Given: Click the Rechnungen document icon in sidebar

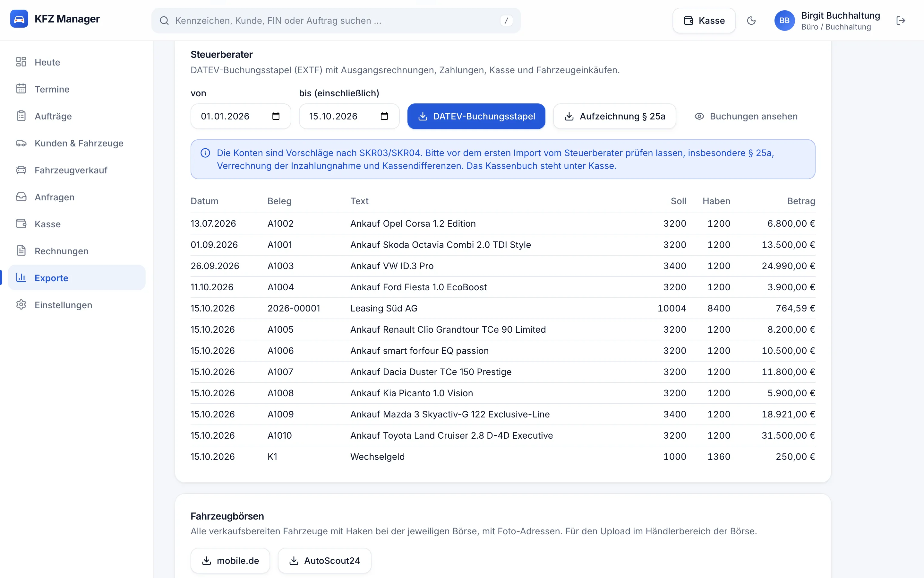Looking at the screenshot, I should 21,251.
